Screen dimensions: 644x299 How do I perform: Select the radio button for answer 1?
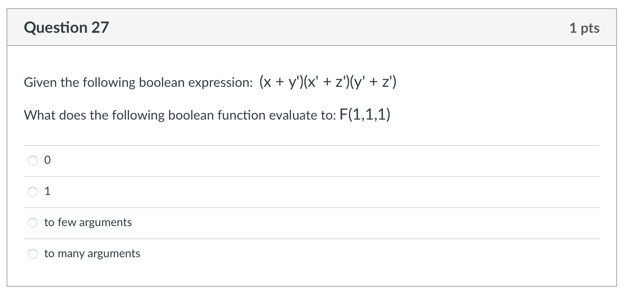(x=33, y=191)
